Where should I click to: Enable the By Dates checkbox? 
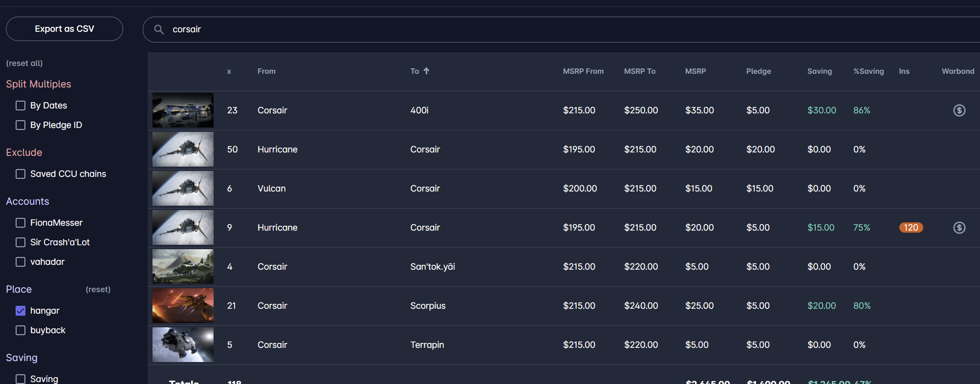tap(21, 106)
